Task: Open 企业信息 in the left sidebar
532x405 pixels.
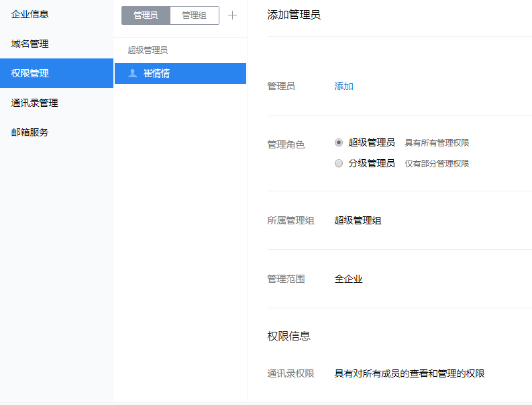Action: click(30, 14)
